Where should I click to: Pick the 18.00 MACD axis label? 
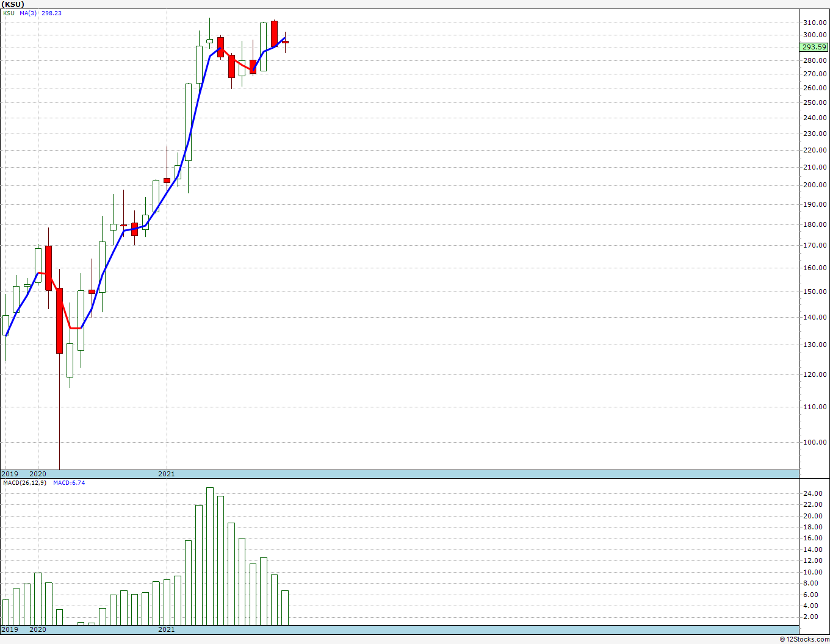point(812,527)
